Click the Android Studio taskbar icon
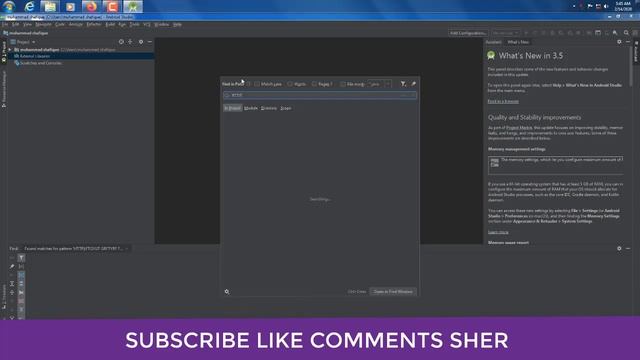The width and height of the screenshot is (640, 360). [x=133, y=7]
